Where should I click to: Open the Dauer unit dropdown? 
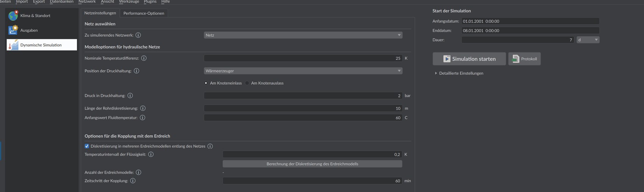point(588,40)
